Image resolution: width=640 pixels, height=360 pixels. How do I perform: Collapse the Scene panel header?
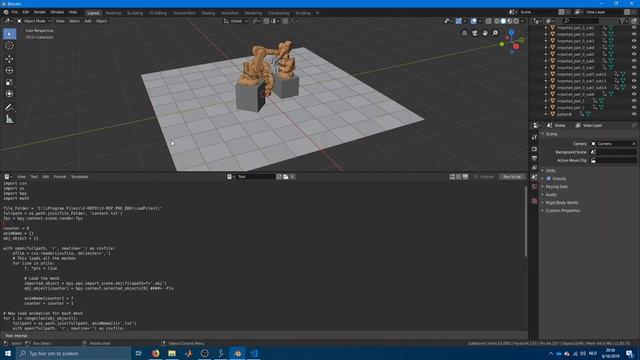pos(551,134)
